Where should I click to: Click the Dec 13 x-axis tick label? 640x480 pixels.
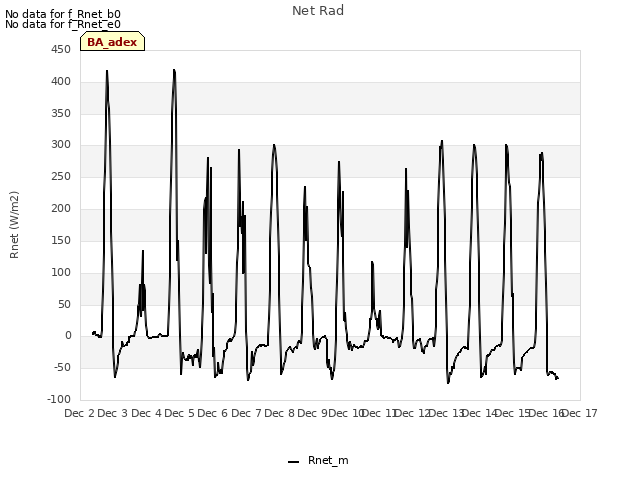click(446, 413)
